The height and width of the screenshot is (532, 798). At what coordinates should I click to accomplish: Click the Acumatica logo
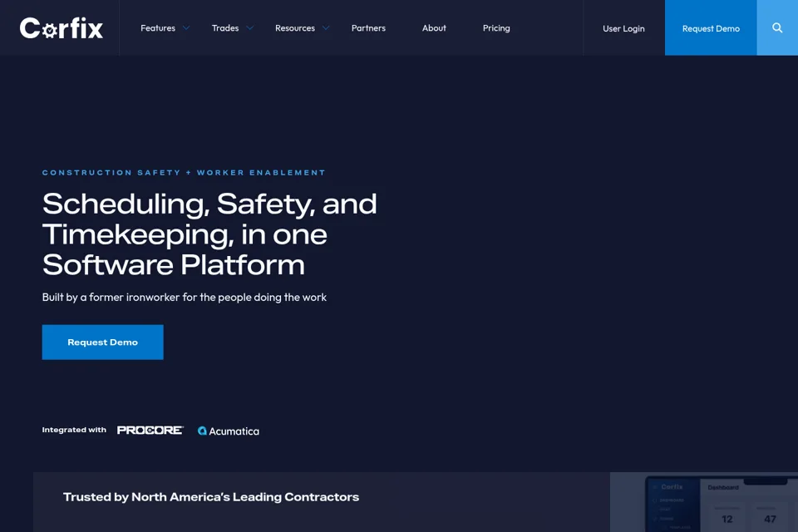[x=229, y=431]
